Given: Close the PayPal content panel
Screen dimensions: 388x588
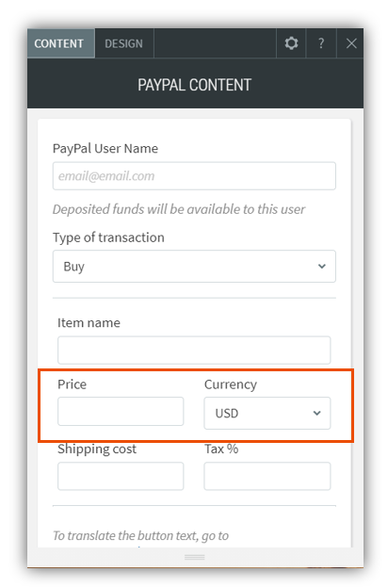Looking at the screenshot, I should click(351, 43).
